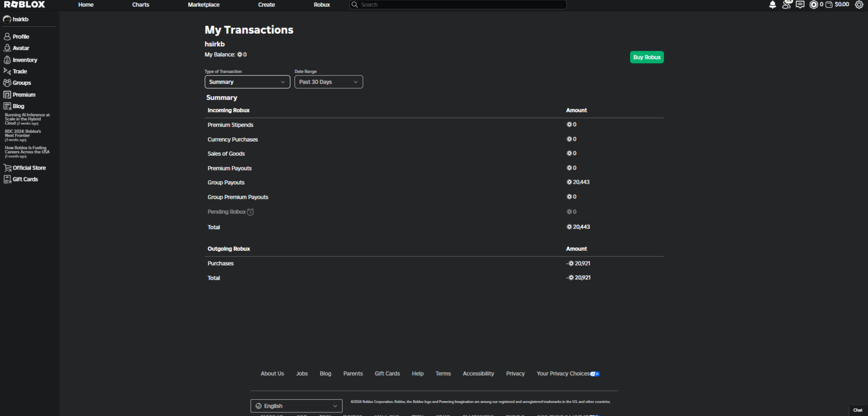Image resolution: width=868 pixels, height=416 pixels.
Task: Go to Home in top navigation
Action: (x=86, y=5)
